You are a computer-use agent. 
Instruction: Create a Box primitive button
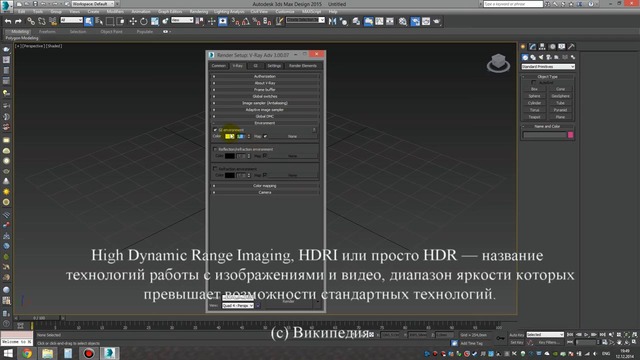[534, 89]
